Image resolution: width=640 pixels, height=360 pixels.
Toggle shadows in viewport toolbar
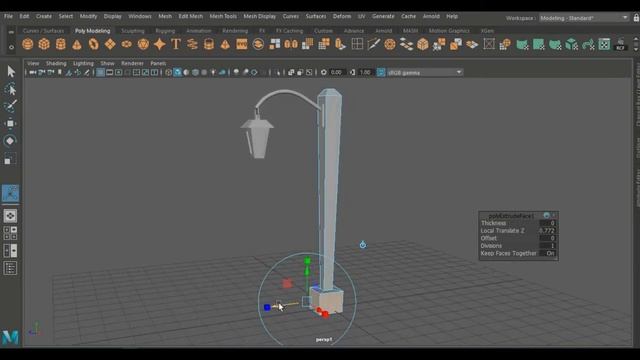pos(222,72)
